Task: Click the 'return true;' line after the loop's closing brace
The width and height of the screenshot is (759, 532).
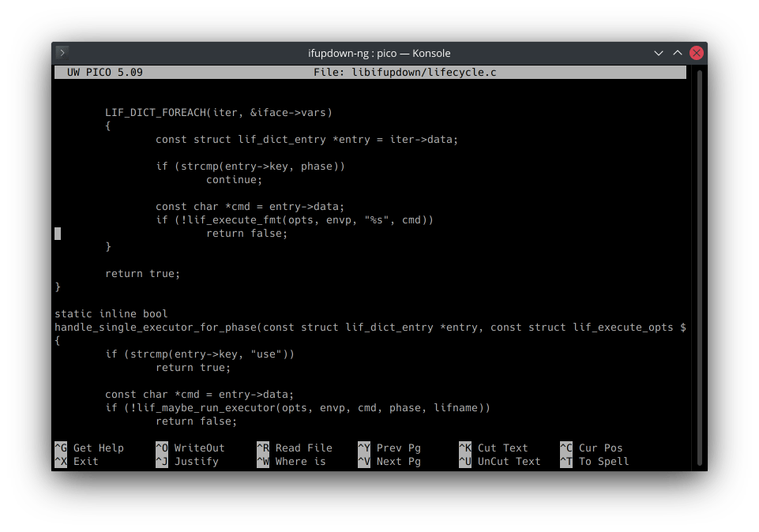Action: [x=142, y=274]
